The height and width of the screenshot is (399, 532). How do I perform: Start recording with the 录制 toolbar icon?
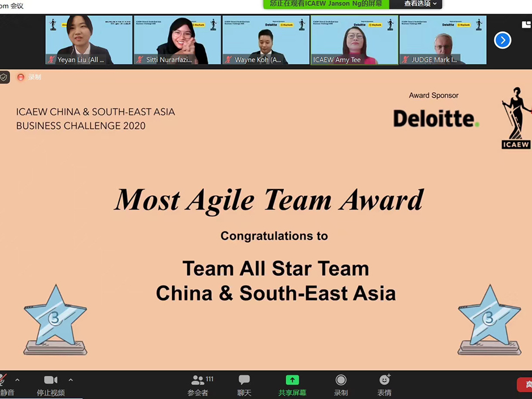click(341, 380)
